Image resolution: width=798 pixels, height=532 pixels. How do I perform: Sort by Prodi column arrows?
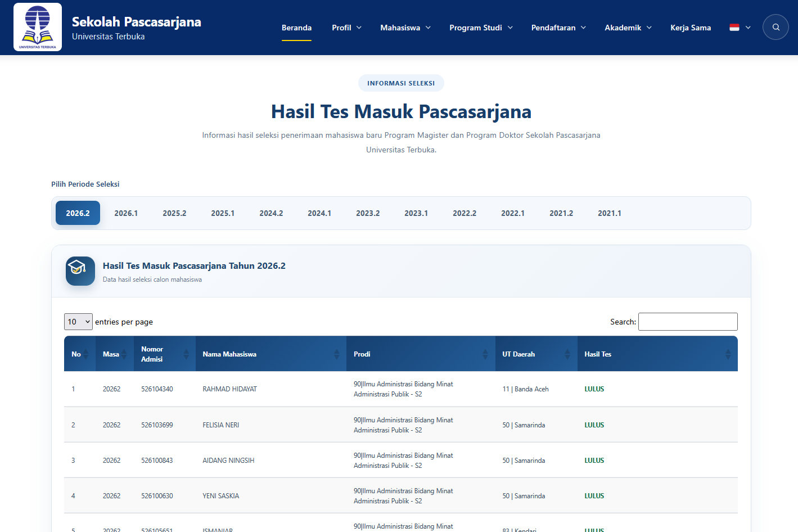pyautogui.click(x=485, y=354)
